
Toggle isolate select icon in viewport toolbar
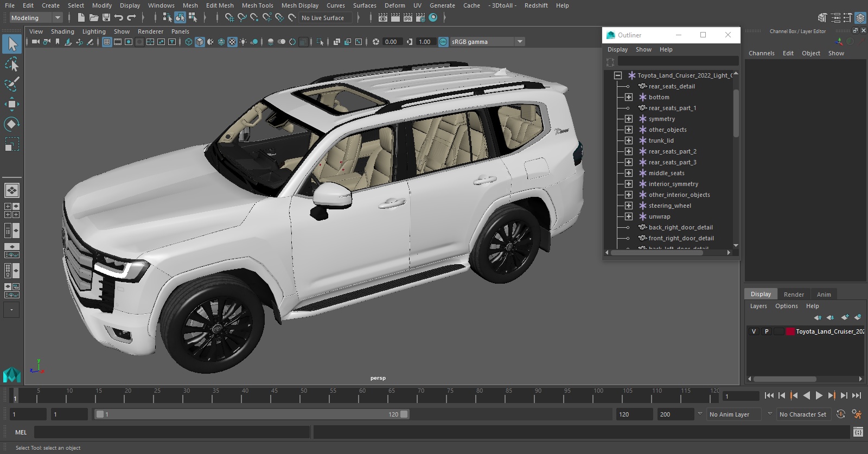coord(320,42)
